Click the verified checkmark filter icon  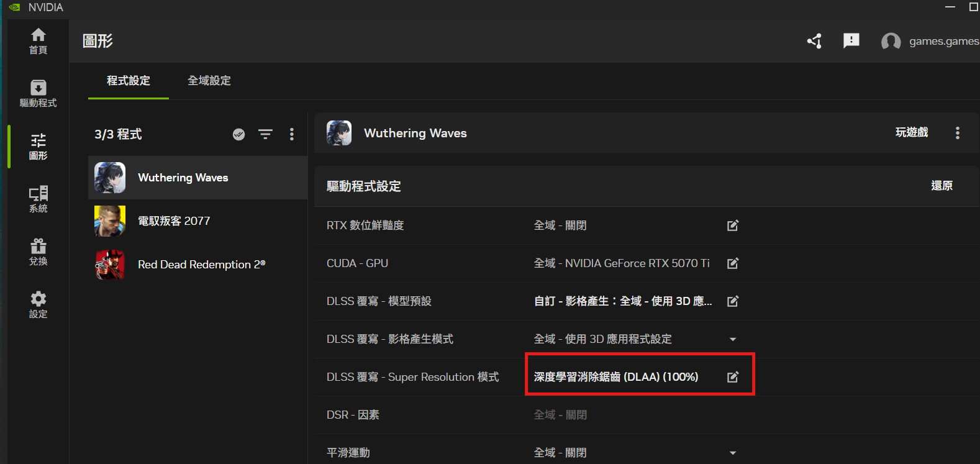click(x=238, y=134)
